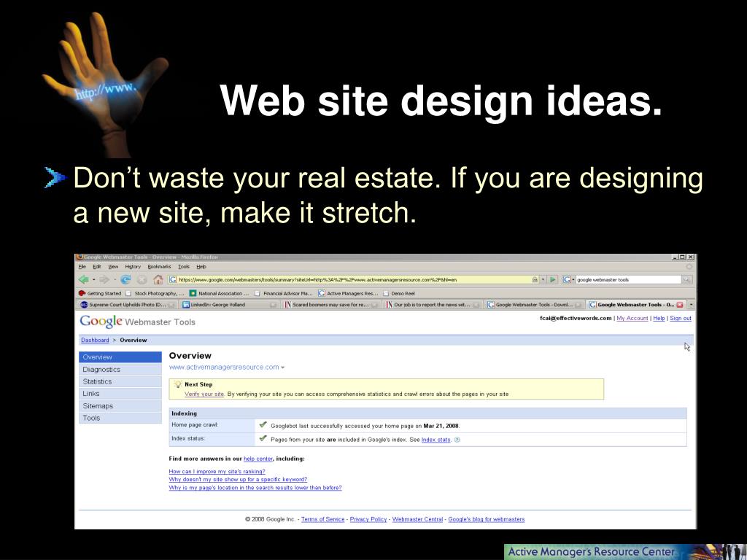Viewport: 747px width, 560px height.
Task: Click the help center link
Action: [258, 459]
